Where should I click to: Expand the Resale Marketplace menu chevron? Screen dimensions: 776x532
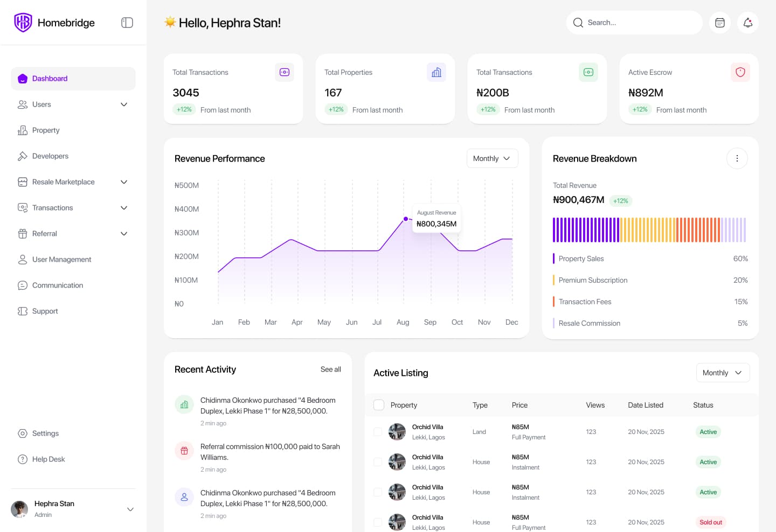pos(124,182)
